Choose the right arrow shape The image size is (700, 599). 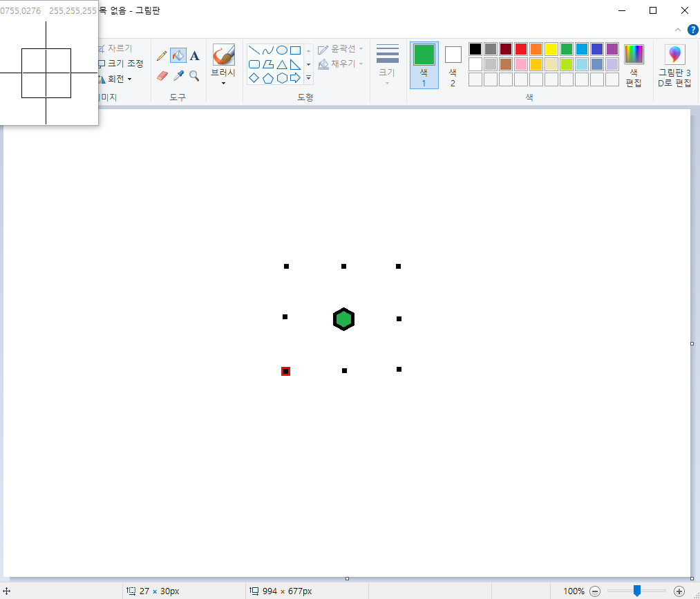pyautogui.click(x=295, y=78)
